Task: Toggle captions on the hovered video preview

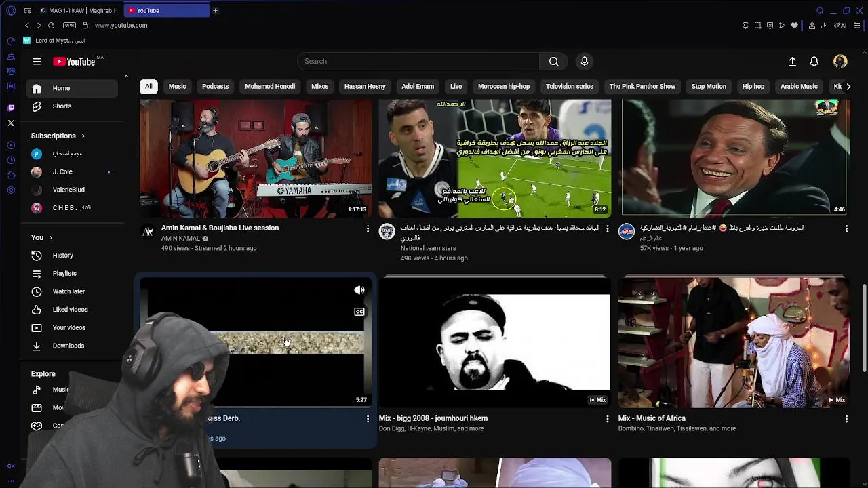Action: [359, 312]
